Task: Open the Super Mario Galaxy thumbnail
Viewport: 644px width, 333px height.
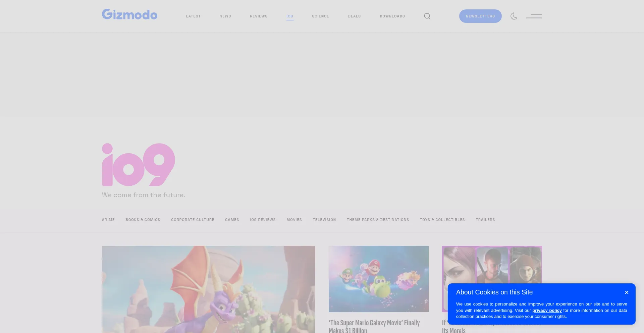Action: click(379, 279)
